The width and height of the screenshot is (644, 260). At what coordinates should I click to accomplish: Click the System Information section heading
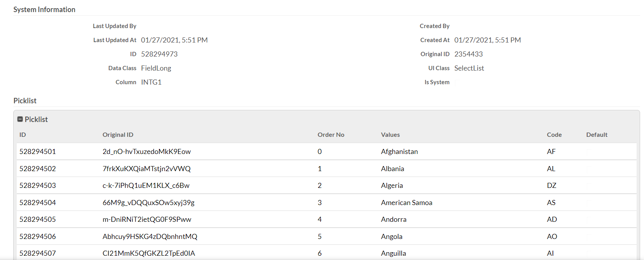click(x=44, y=10)
